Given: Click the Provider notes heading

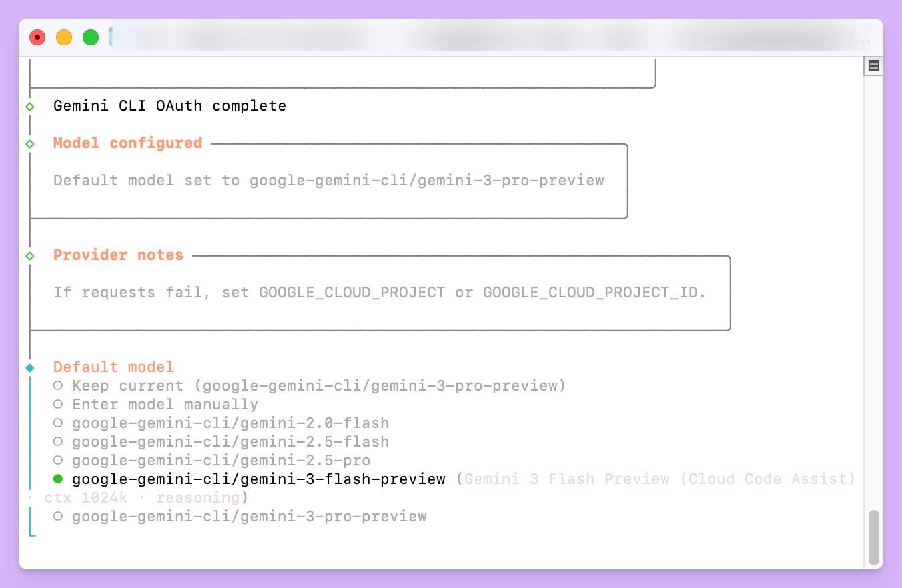Looking at the screenshot, I should pyautogui.click(x=118, y=255).
